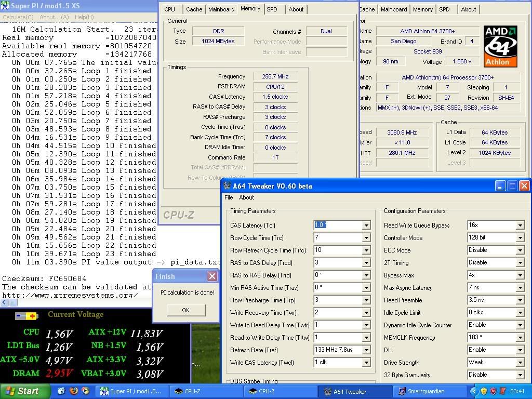This screenshot has width=532, height=399.
Task: Open the Max Async Latency dropdown
Action: coord(520,288)
